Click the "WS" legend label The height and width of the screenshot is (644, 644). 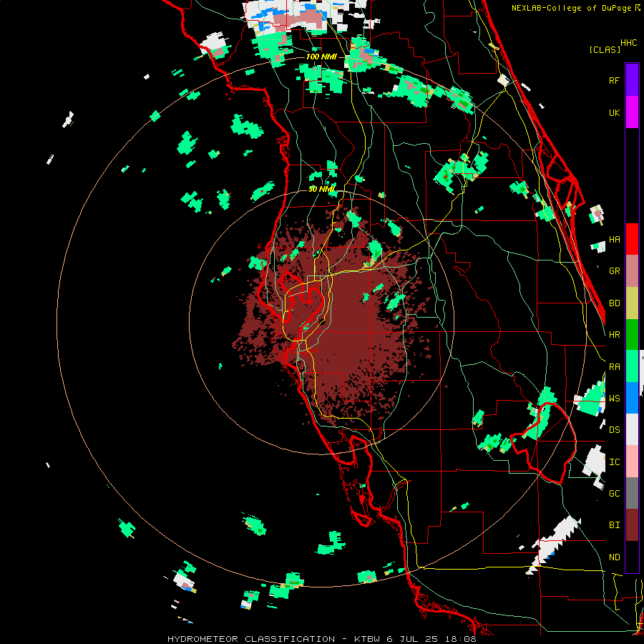[x=614, y=399]
